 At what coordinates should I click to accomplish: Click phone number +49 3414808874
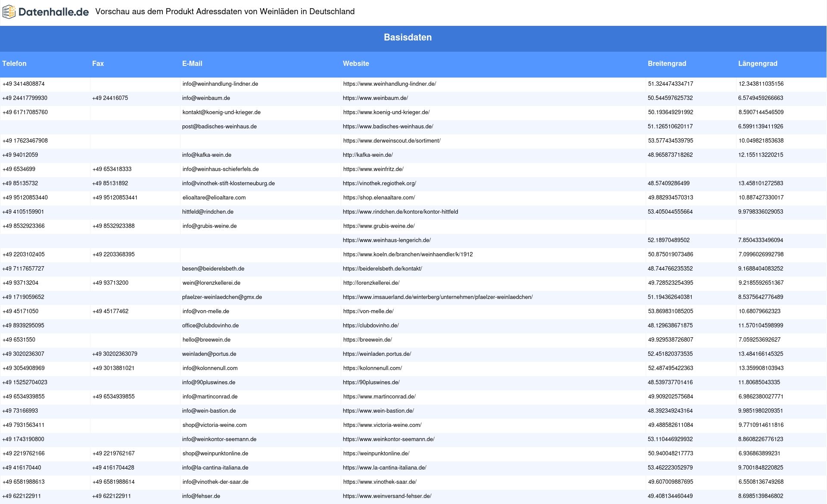pyautogui.click(x=24, y=84)
